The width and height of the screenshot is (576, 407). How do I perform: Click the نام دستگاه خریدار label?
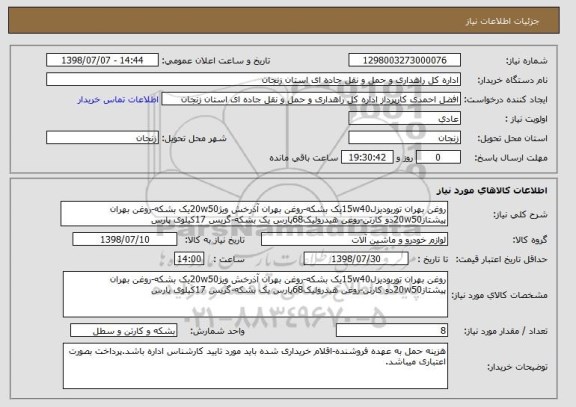(512, 80)
